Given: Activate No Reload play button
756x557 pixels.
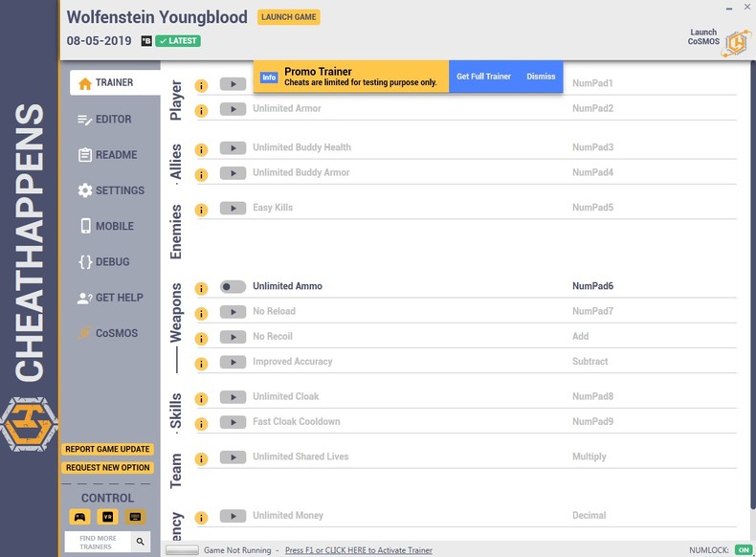Looking at the screenshot, I should click(233, 312).
